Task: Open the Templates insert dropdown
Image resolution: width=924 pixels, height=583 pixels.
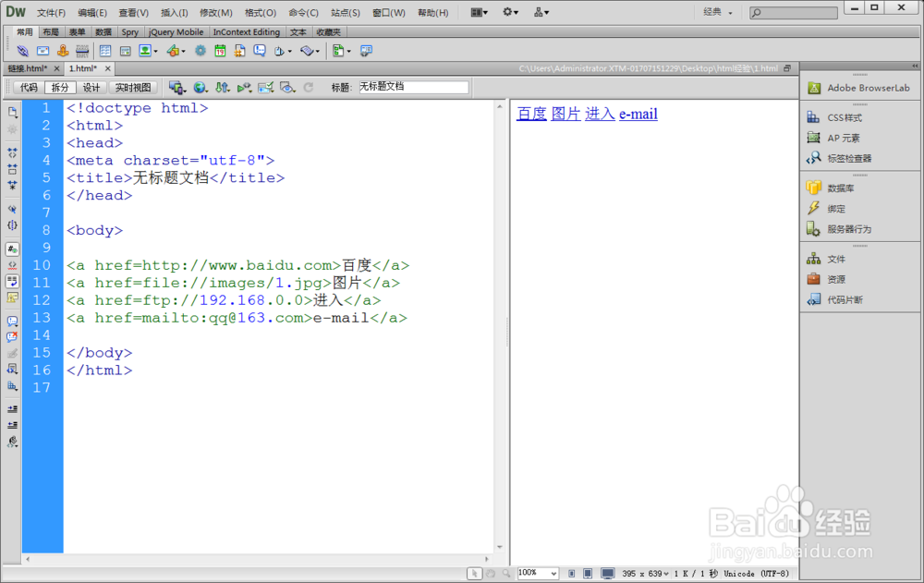Action: pos(341,51)
